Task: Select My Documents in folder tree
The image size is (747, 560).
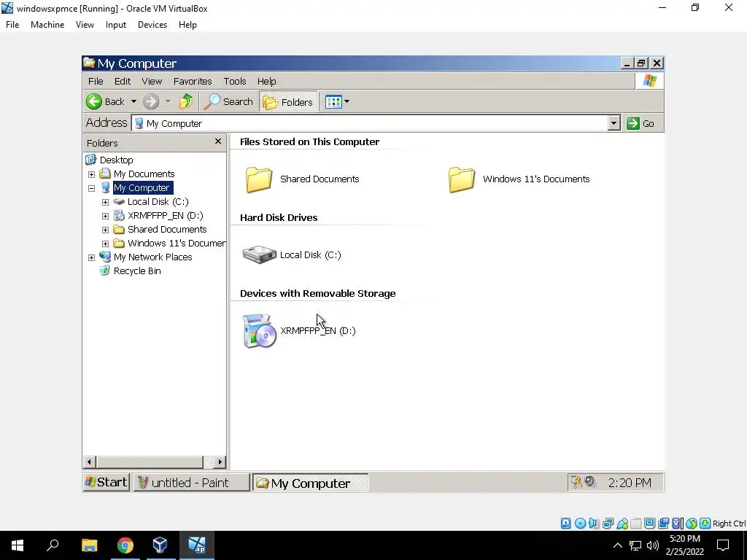Action: (144, 174)
